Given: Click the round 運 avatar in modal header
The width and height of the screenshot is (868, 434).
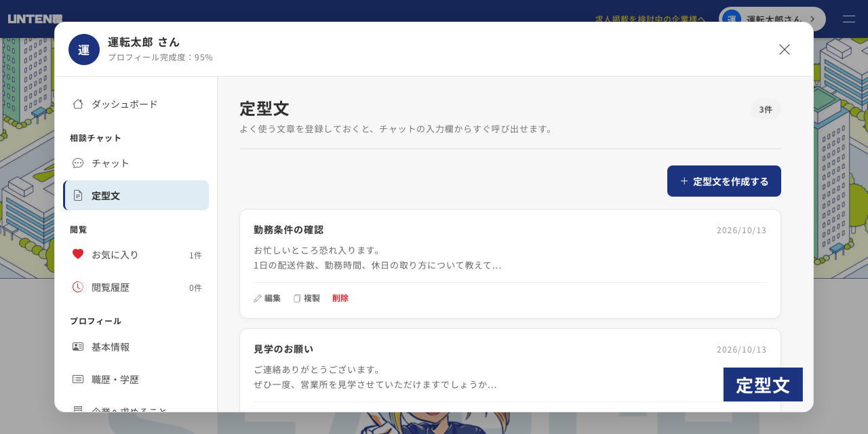Looking at the screenshot, I should pos(84,50).
